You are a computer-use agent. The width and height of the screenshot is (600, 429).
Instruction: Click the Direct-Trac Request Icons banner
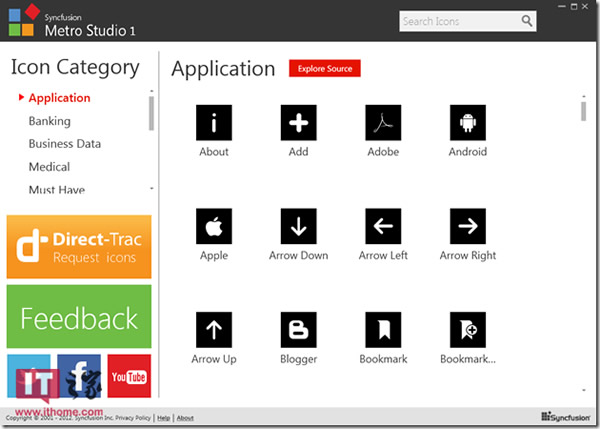tap(79, 246)
